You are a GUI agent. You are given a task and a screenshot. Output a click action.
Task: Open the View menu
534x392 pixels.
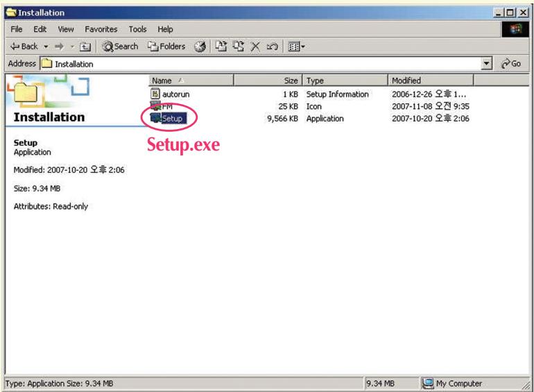(x=66, y=29)
